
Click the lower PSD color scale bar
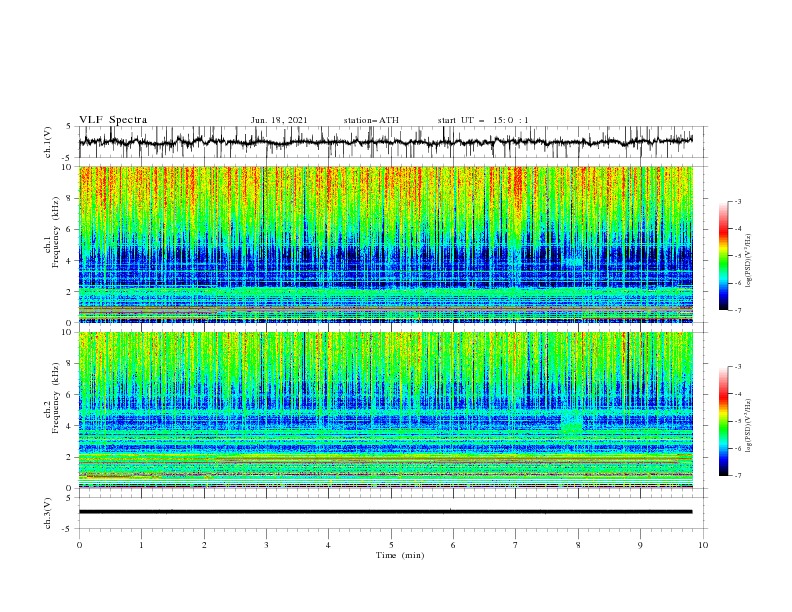[x=723, y=421]
